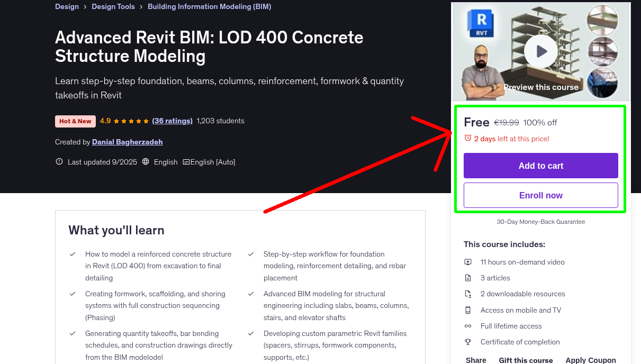Image resolution: width=641 pixels, height=364 pixels.
Task: Click checkmark beside 'Generating quantity takeoffs'
Action: point(73,334)
